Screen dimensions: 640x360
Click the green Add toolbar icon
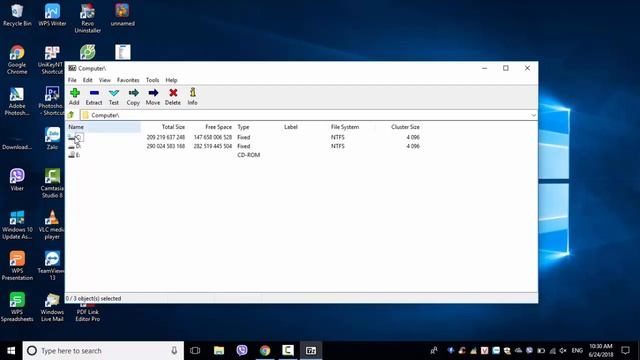(x=74, y=93)
